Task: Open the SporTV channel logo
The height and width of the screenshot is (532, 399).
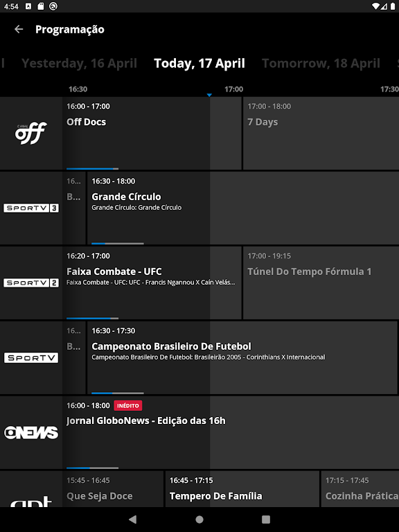Action: 31,357
